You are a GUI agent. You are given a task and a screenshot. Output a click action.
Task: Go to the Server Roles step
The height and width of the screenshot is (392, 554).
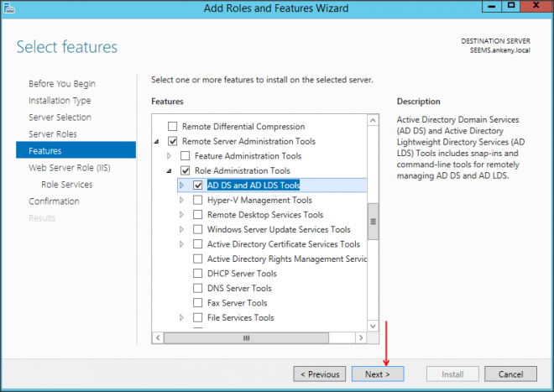[x=52, y=134]
